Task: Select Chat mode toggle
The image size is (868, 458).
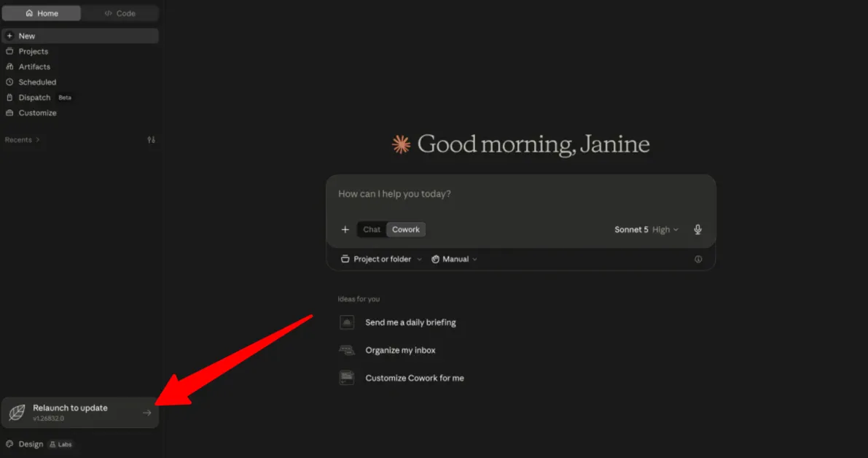Action: pos(372,230)
